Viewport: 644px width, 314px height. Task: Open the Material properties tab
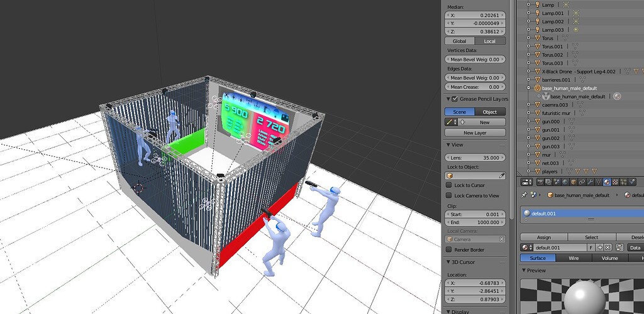[607, 182]
